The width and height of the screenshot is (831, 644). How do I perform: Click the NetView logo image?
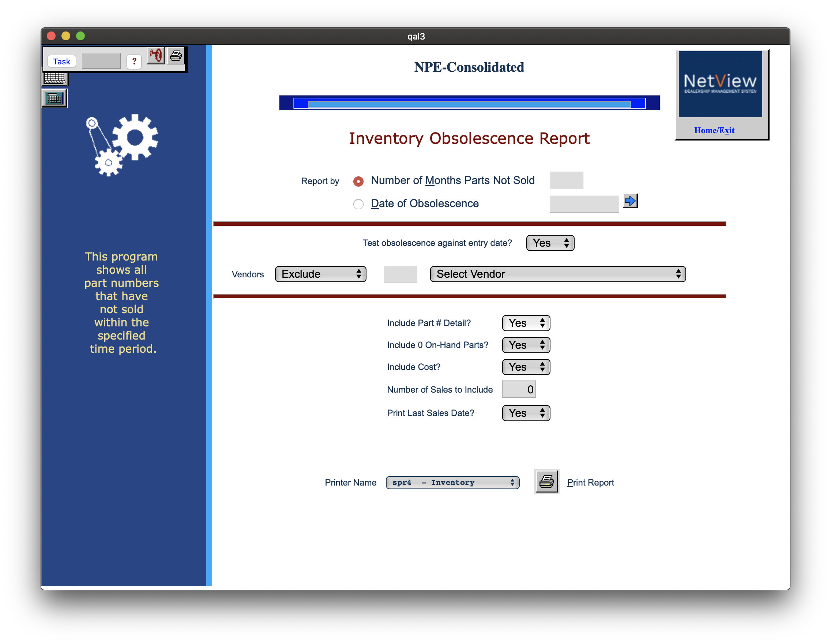(x=720, y=84)
